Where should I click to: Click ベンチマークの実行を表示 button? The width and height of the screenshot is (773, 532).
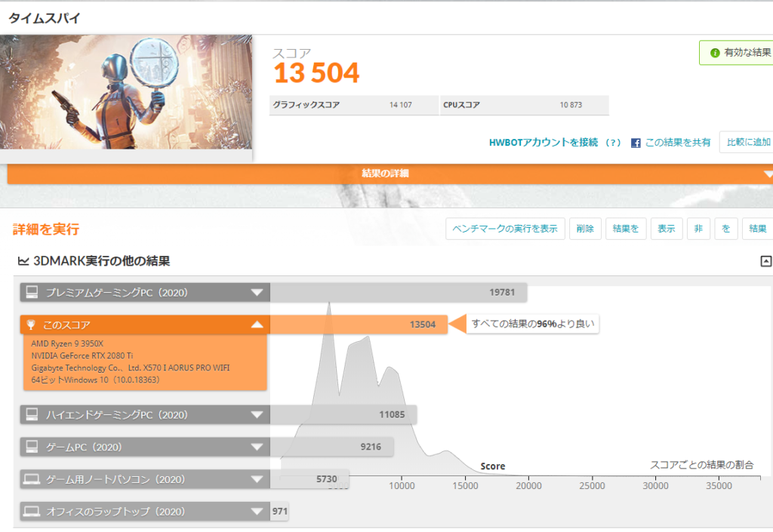tap(505, 229)
